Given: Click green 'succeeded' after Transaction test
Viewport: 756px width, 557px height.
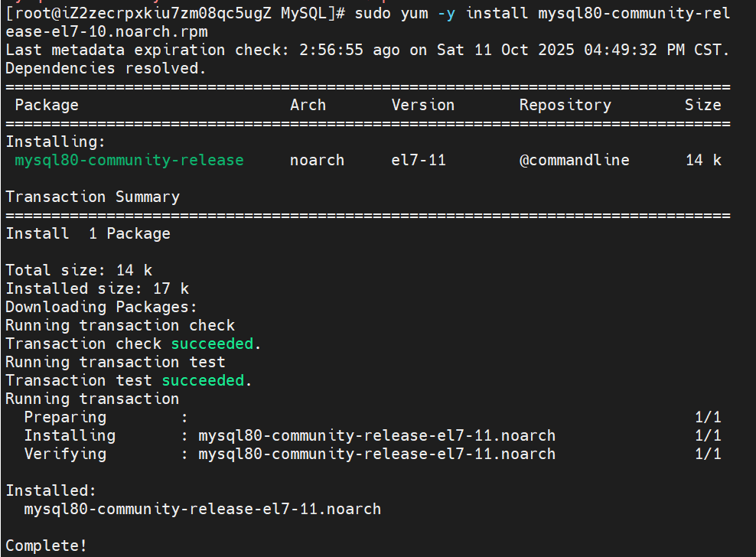Looking at the screenshot, I should click(x=203, y=380).
